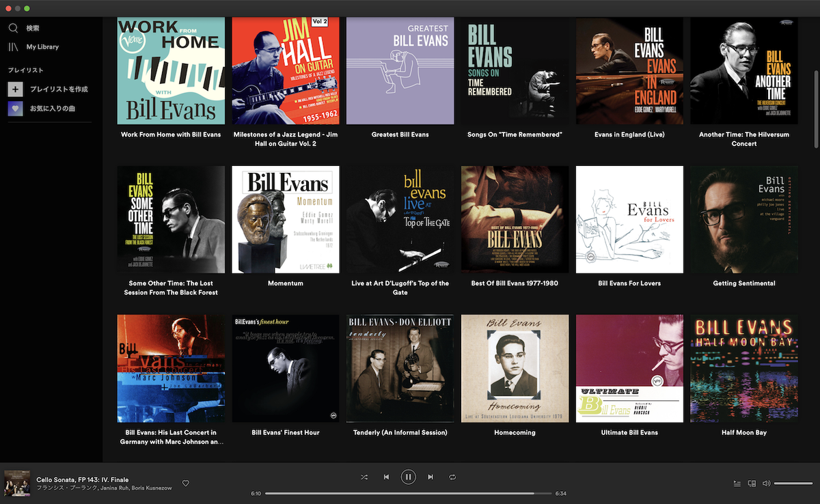Click 'Greatest Bill Evans' title text
Screen dimensions: 820x504
[x=400, y=135]
